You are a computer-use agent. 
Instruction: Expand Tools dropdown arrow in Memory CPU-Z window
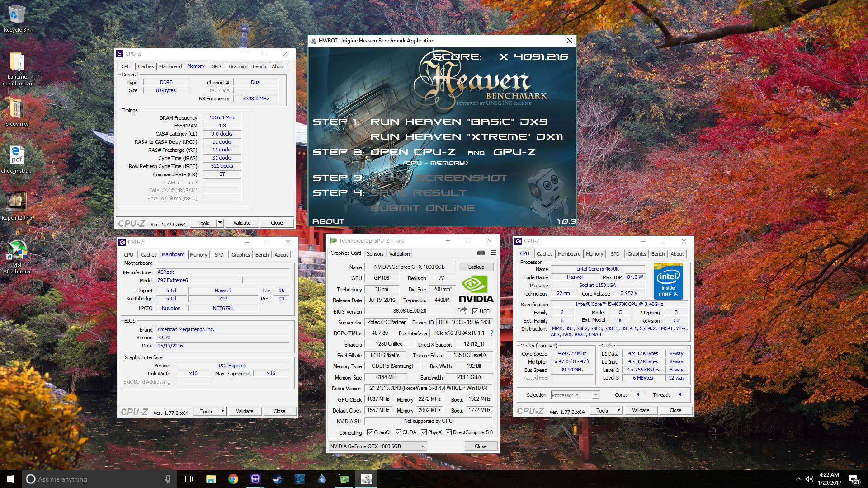pos(220,223)
